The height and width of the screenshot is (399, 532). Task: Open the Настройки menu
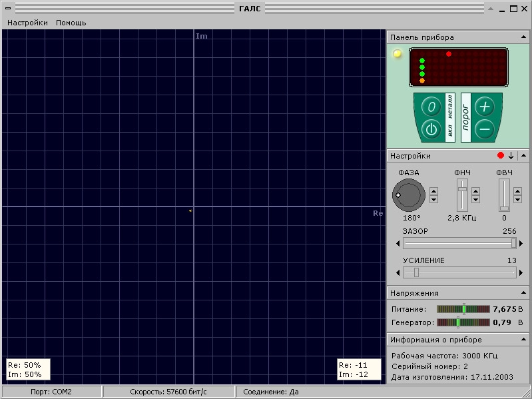tap(27, 23)
